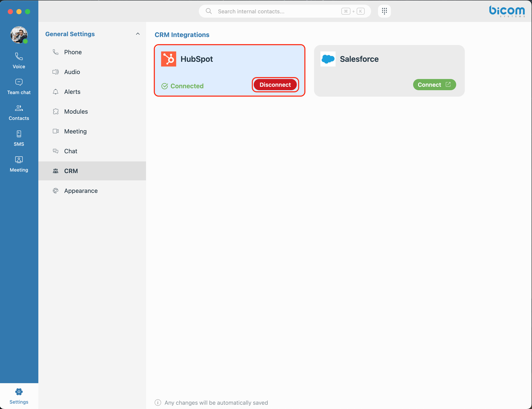The width and height of the screenshot is (532, 409).
Task: Disconnect the HubSpot integration
Action: coord(275,85)
